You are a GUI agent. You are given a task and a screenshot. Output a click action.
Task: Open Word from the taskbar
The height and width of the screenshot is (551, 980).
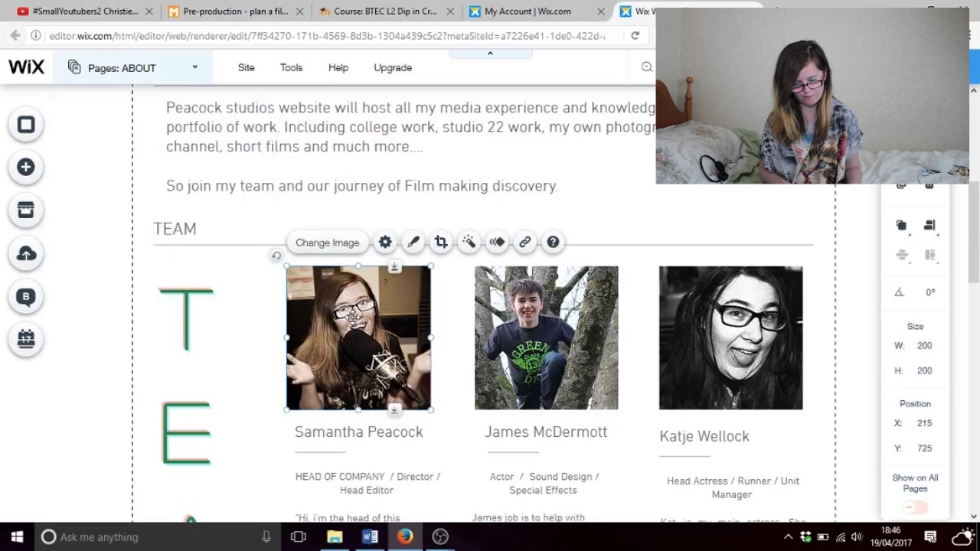pyautogui.click(x=370, y=536)
